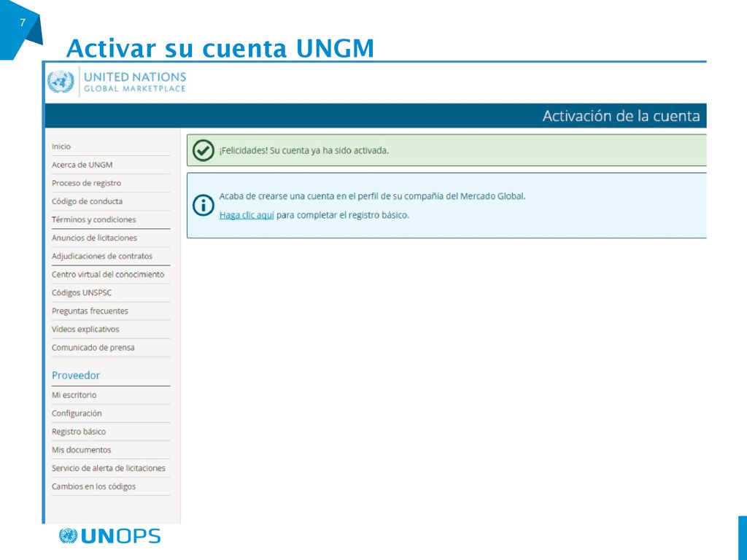Open Vídeos explicativos
The image size is (747, 560).
tap(85, 329)
